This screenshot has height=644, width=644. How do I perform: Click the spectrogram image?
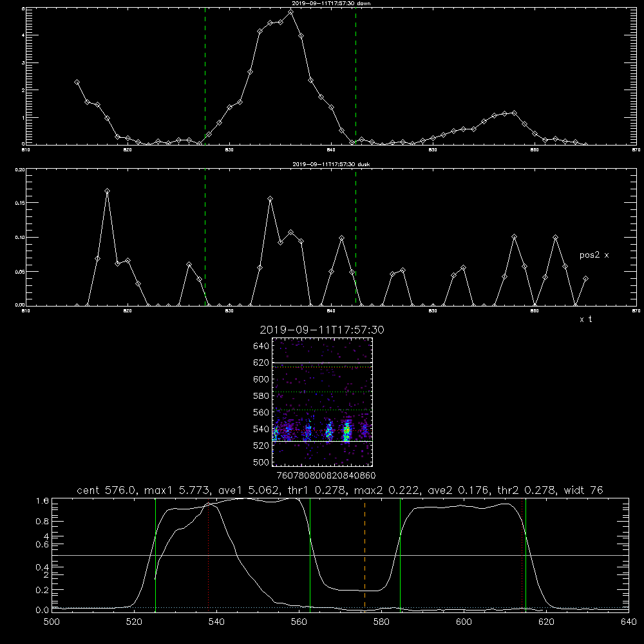pyautogui.click(x=323, y=402)
